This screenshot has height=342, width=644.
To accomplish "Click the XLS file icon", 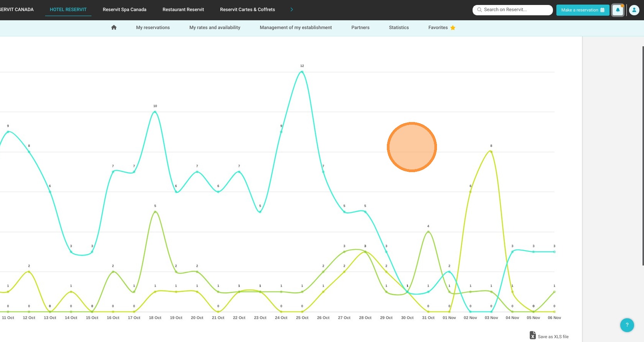I will tap(533, 335).
